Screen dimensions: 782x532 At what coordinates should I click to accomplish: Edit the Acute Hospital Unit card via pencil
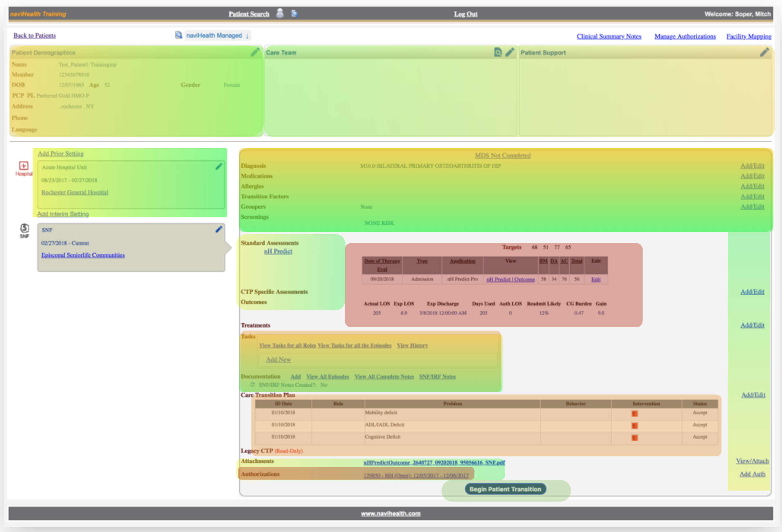[219, 166]
